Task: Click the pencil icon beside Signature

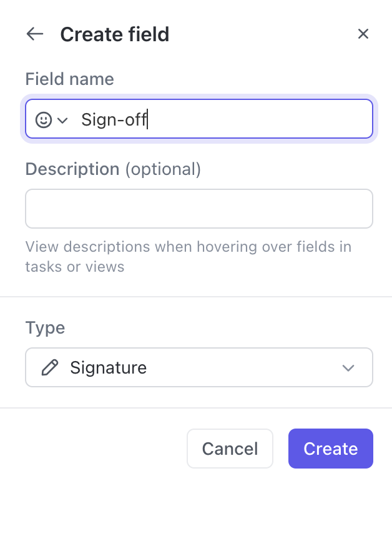Action: tap(49, 367)
